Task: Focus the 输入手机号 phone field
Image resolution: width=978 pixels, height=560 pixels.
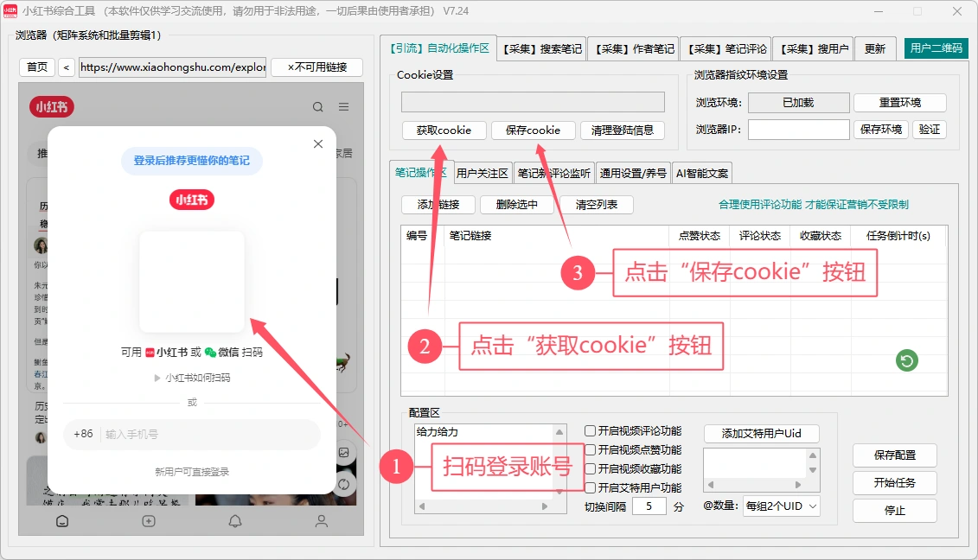Action: pyautogui.click(x=209, y=434)
